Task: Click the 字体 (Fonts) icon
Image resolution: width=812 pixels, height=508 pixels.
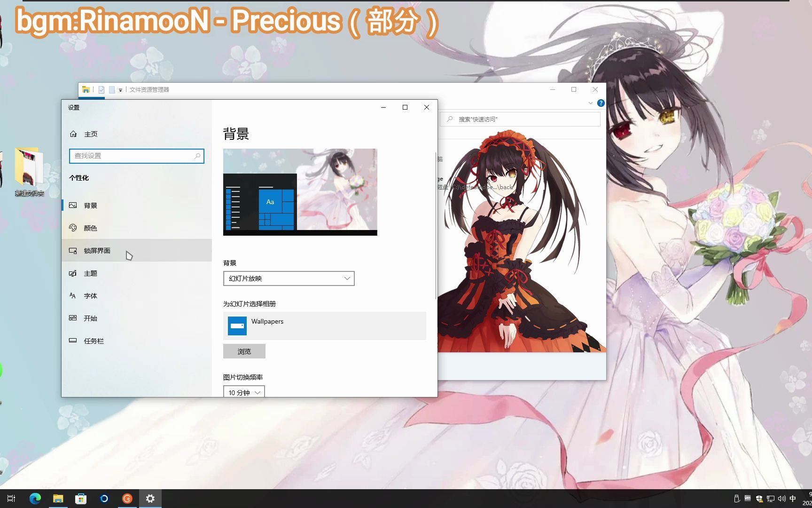Action: (73, 296)
